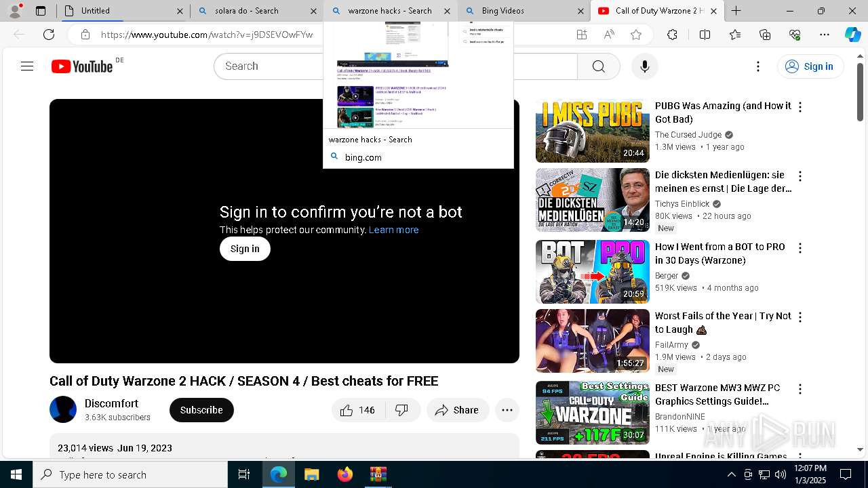Image resolution: width=868 pixels, height=488 pixels.
Task: Close the Call of Duty Warzone tab
Action: (713, 11)
